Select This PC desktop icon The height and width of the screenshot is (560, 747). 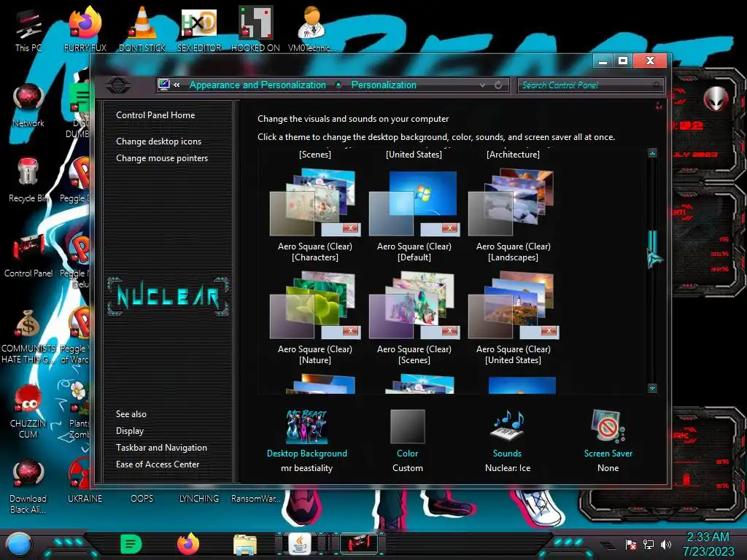pyautogui.click(x=28, y=29)
